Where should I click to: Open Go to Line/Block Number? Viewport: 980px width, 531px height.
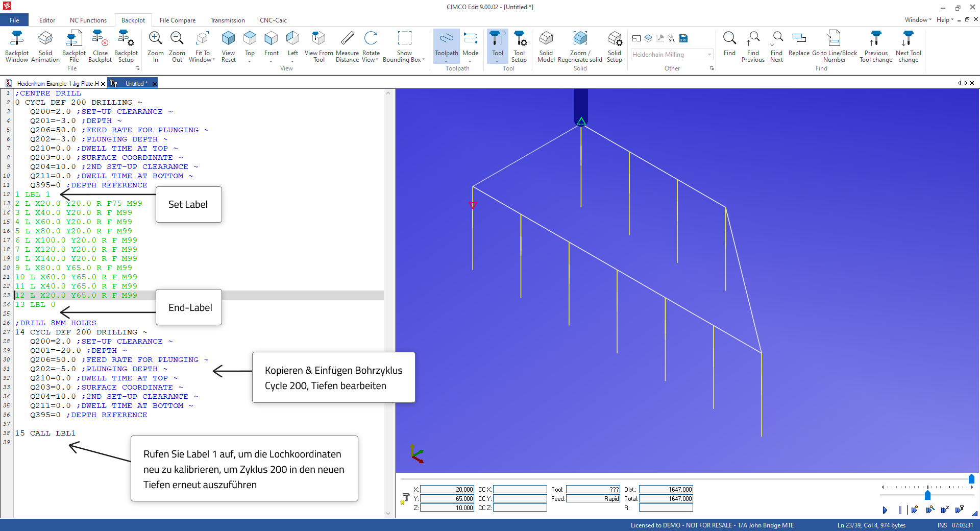(835, 46)
